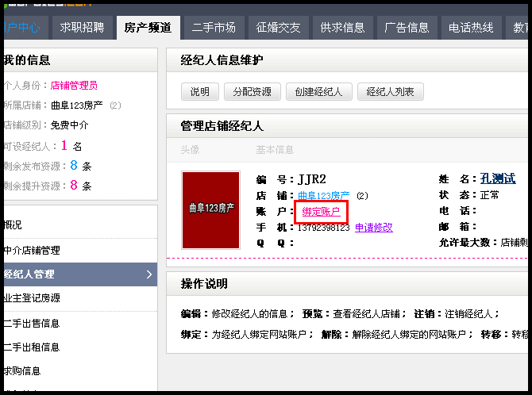Open 二手出售信息 in the sidebar

pos(32,324)
